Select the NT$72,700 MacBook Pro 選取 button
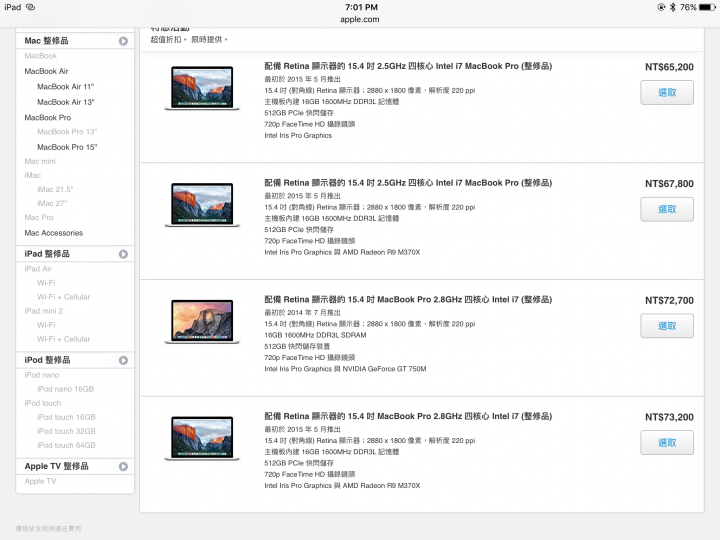The height and width of the screenshot is (540, 720). tap(667, 326)
